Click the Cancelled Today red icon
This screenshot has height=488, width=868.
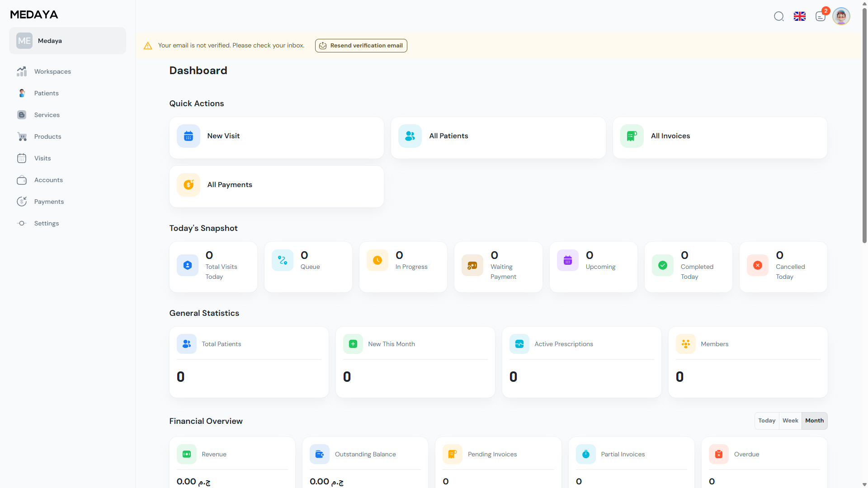[758, 265]
